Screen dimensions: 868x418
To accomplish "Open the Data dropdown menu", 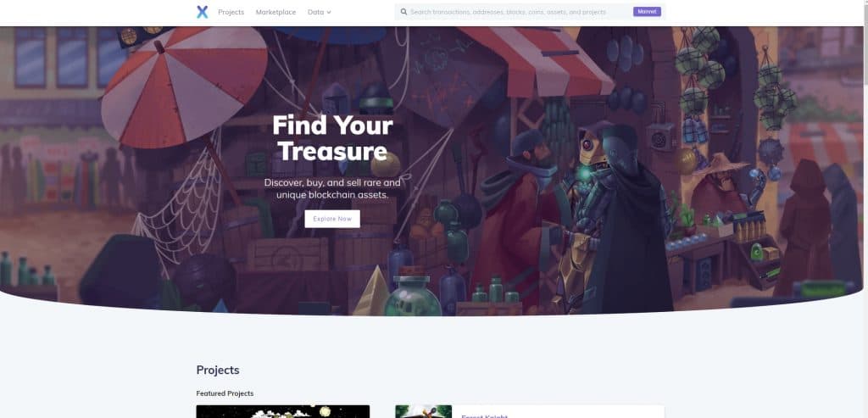I will pyautogui.click(x=319, y=12).
